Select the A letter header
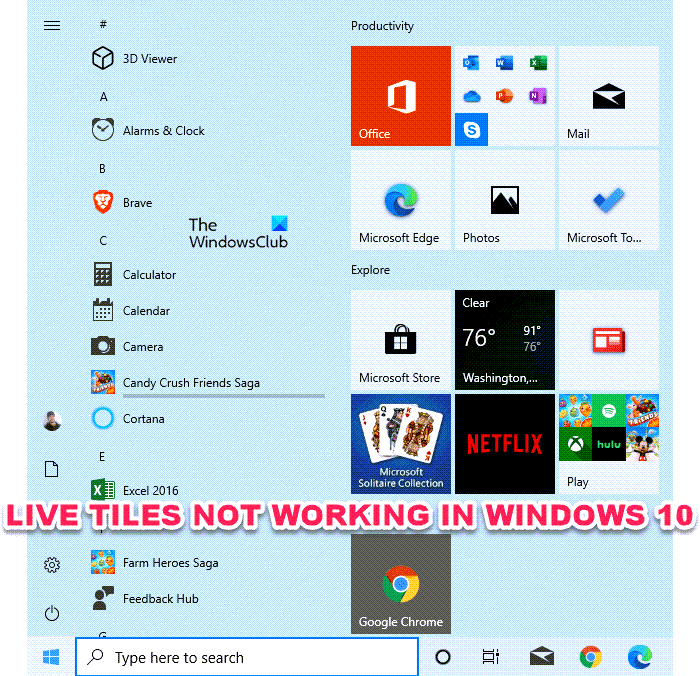The width and height of the screenshot is (700, 676). 104,96
